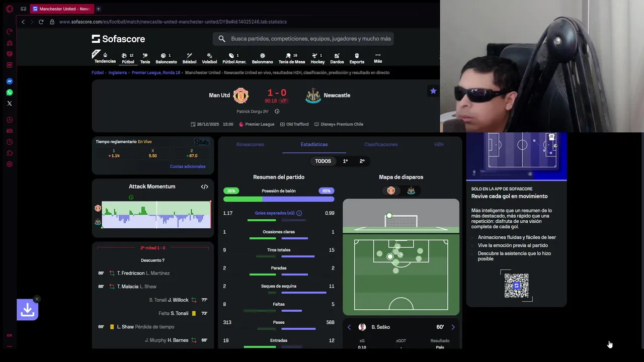Image resolution: width=644 pixels, height=362 pixels.
Task: Show second half statistics (2º)
Action: pos(362,161)
